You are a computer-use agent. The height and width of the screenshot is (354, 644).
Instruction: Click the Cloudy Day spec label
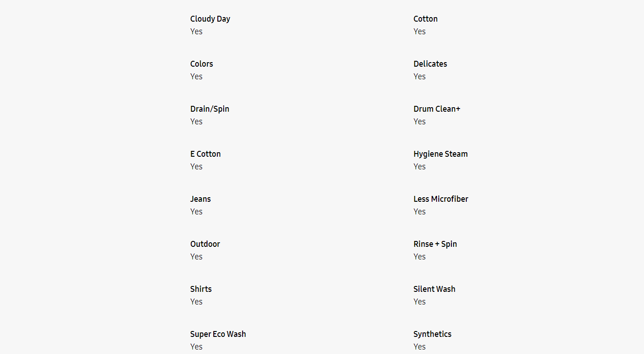(210, 19)
